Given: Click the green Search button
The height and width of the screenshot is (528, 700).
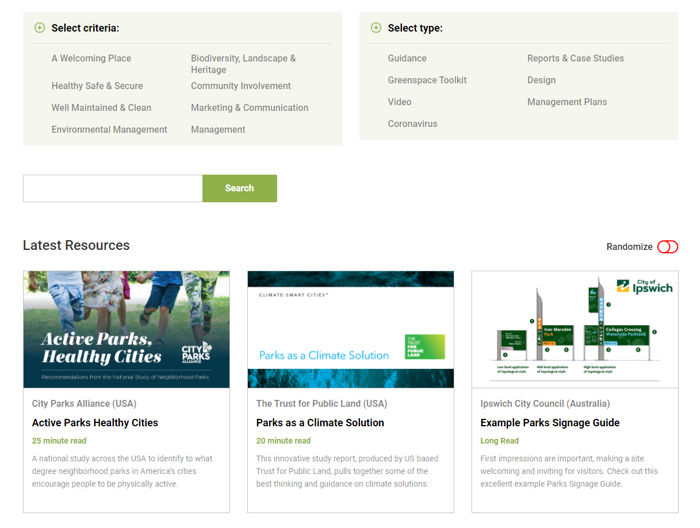Looking at the screenshot, I should point(240,188).
